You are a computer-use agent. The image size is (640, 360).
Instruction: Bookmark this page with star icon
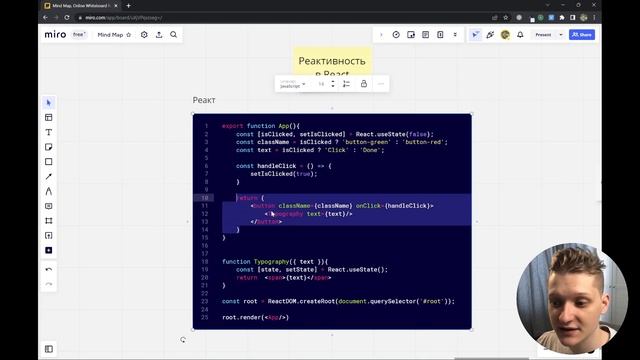[x=506, y=18]
